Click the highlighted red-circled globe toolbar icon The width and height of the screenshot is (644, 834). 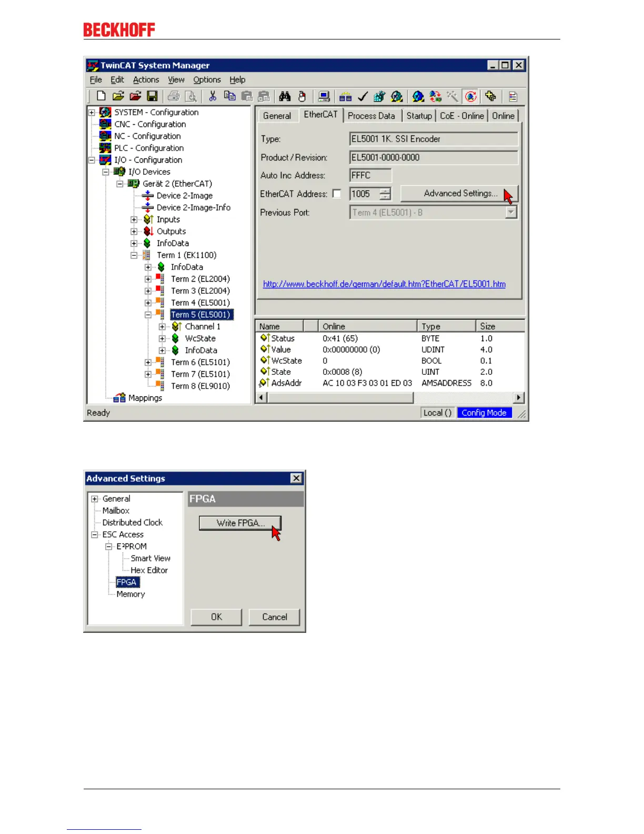tap(470, 96)
